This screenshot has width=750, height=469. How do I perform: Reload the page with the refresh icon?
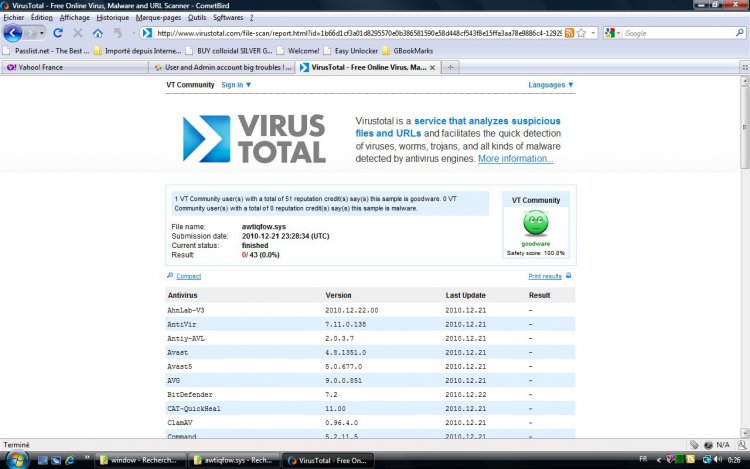pos(59,33)
